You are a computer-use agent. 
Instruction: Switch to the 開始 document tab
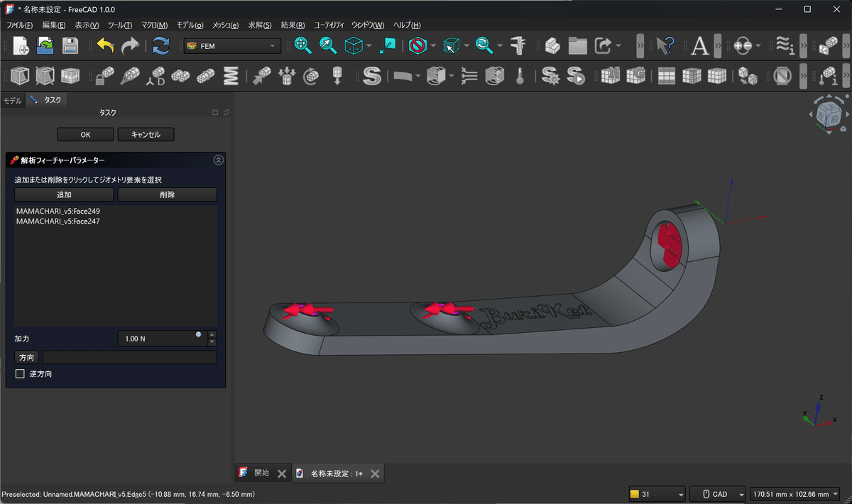261,473
